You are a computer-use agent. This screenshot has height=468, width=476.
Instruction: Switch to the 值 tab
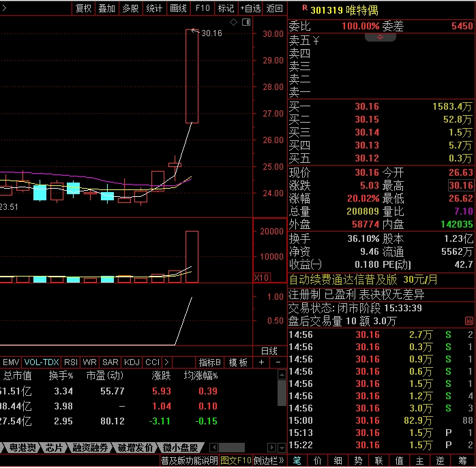click(399, 461)
